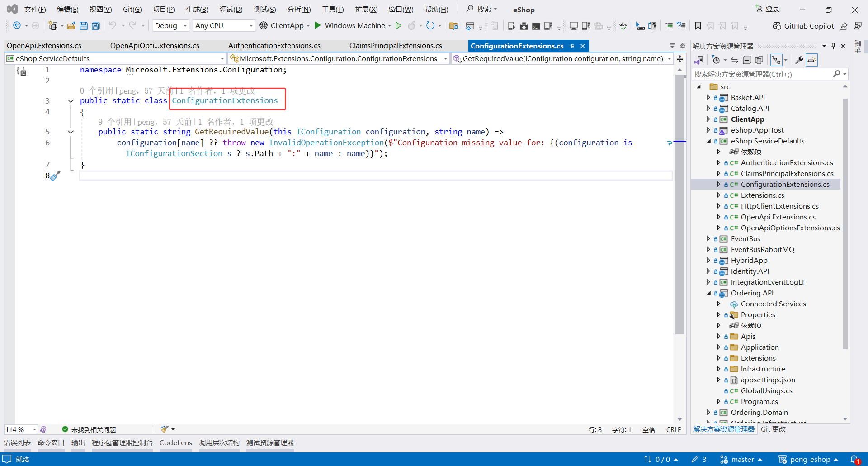This screenshot has width=868, height=466.
Task: Toggle Preview Selected Items in Solution Explorer
Action: 812,60
